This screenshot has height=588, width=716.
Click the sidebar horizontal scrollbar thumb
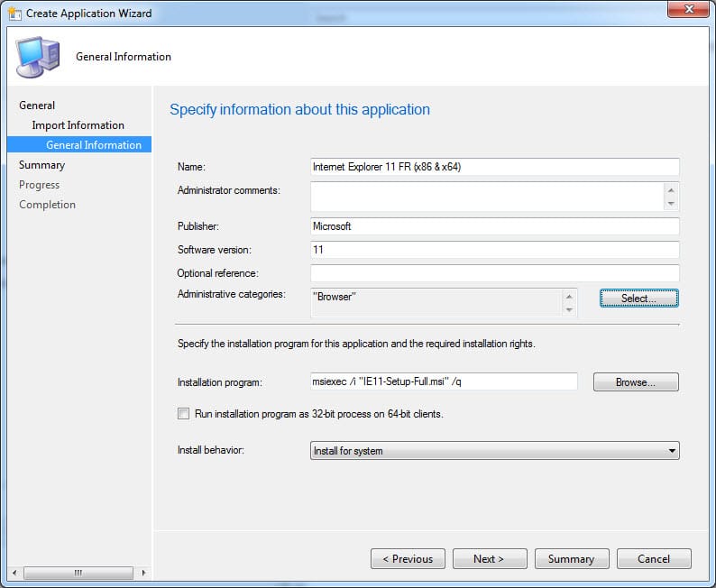click(x=78, y=573)
